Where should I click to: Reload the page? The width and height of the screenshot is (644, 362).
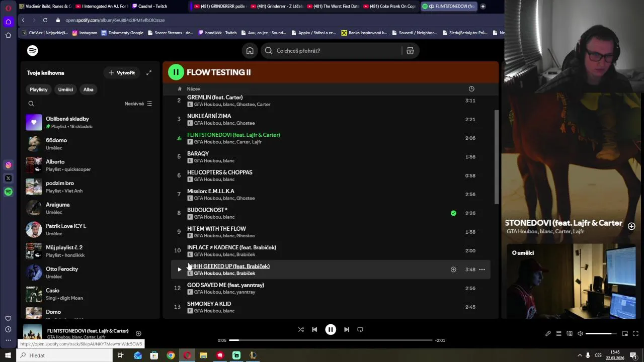(x=45, y=20)
